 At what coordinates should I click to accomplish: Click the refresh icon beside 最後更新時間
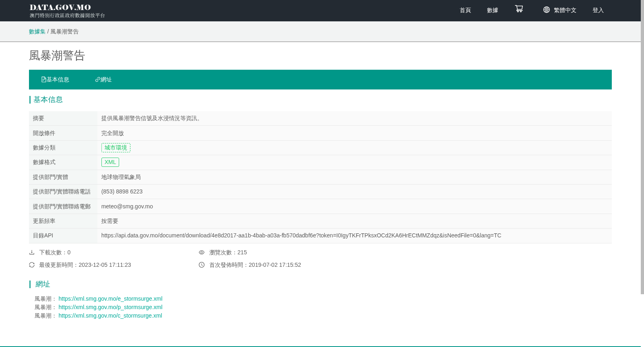[32, 265]
